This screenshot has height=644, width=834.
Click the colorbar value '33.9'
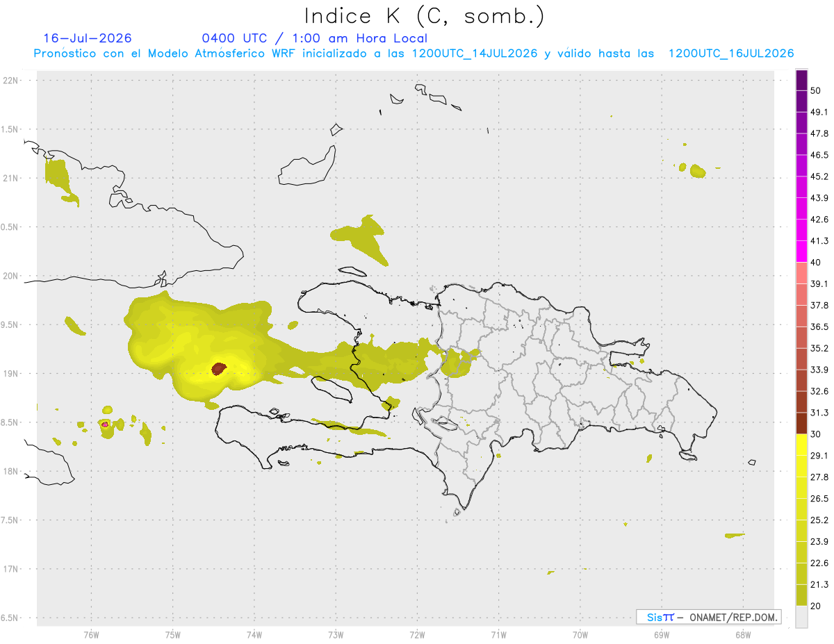tap(819, 370)
